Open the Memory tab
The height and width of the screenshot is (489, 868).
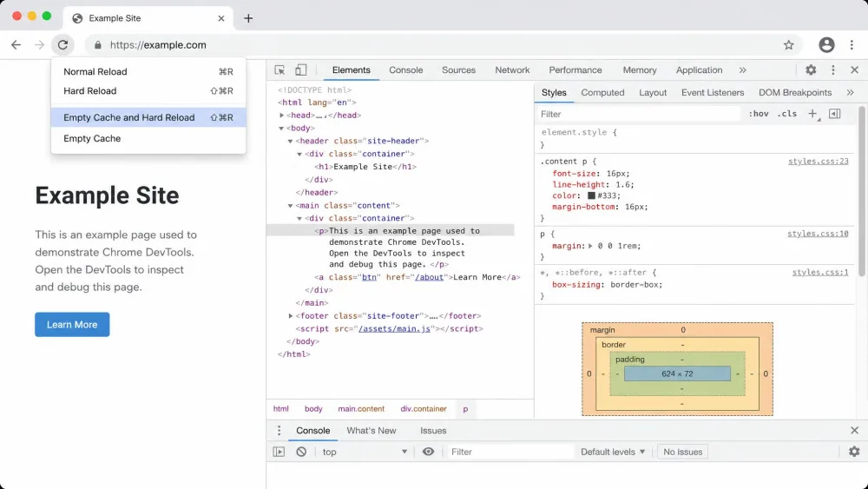640,69
